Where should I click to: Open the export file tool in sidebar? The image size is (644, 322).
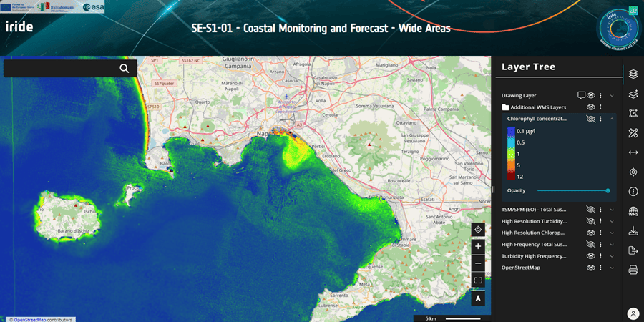[x=633, y=250]
